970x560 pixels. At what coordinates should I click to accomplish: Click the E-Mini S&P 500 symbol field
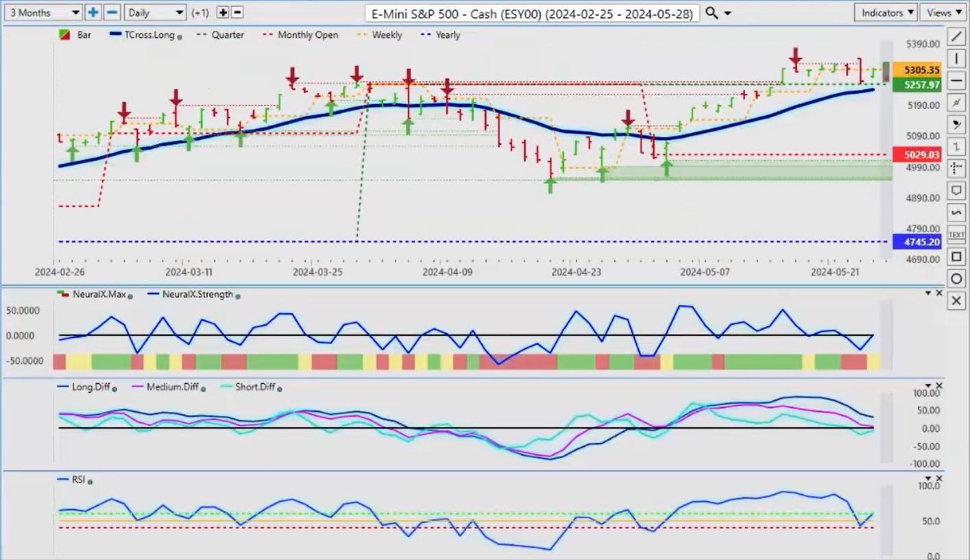[532, 13]
